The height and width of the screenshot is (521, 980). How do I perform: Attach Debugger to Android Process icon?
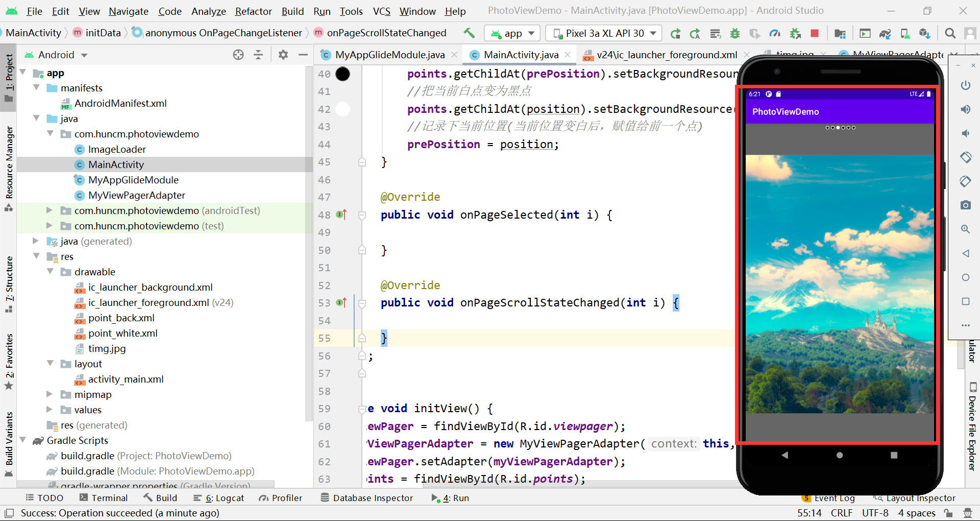795,34
